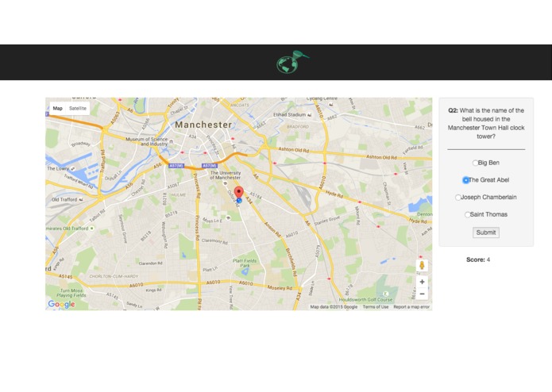Choose the Saint Thomas option

(x=467, y=214)
